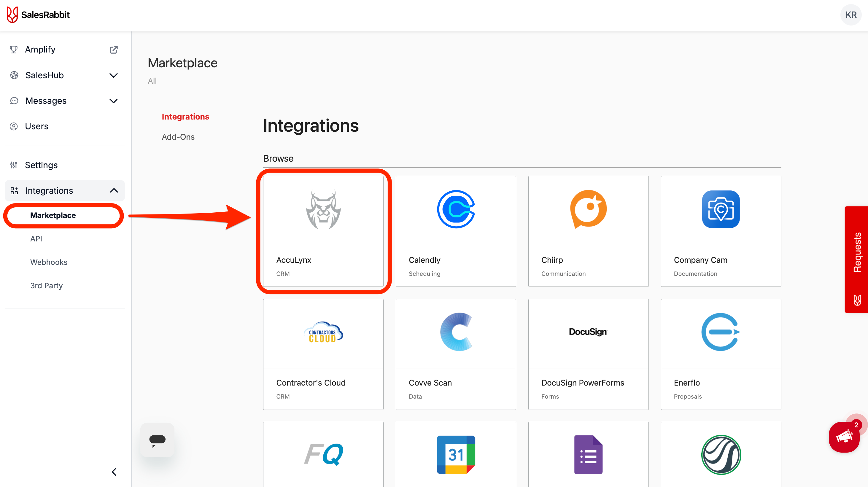
Task: Expand the SalesHub menu chevron
Action: [x=114, y=75]
